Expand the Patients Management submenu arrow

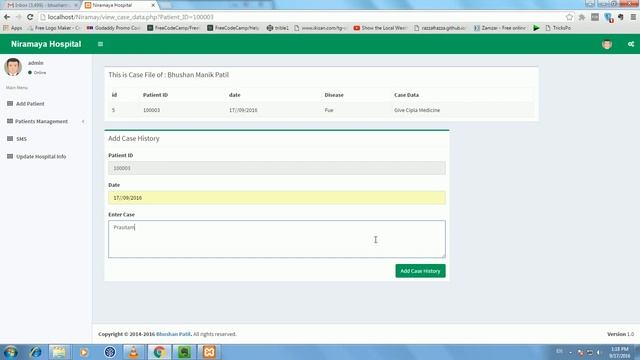coord(83,122)
